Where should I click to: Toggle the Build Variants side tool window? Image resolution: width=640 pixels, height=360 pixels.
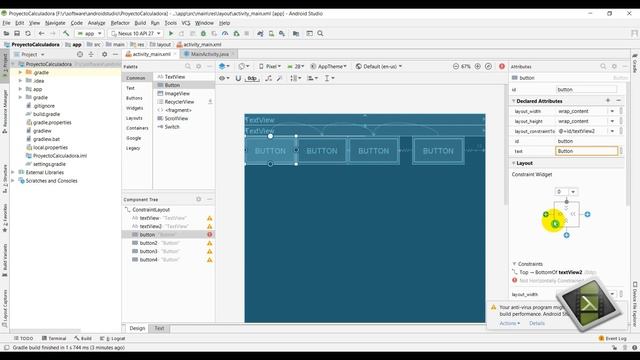[x=5, y=260]
